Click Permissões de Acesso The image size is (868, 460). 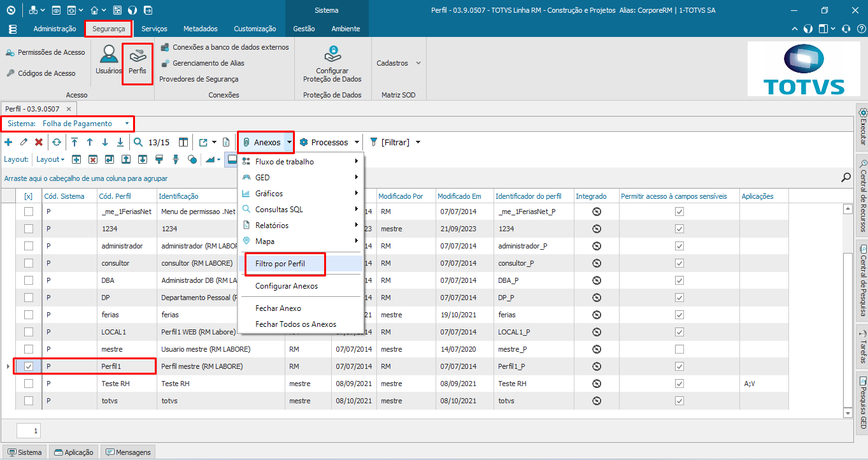[45, 52]
